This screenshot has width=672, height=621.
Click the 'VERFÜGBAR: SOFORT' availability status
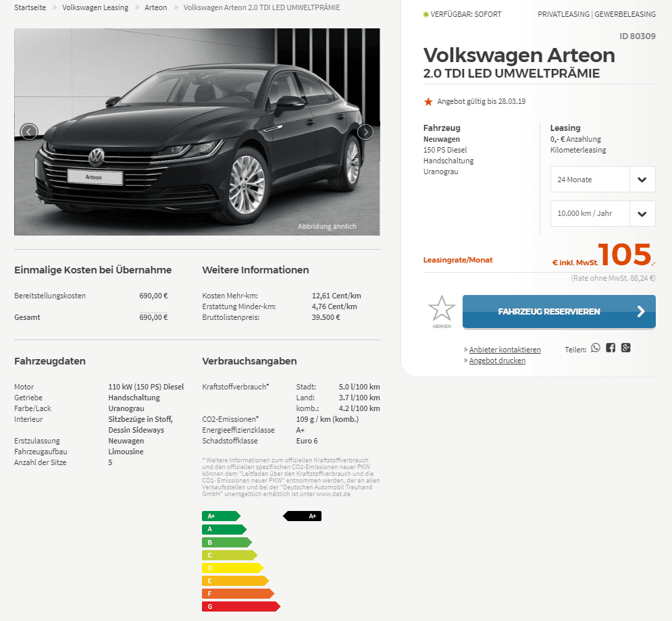466,14
